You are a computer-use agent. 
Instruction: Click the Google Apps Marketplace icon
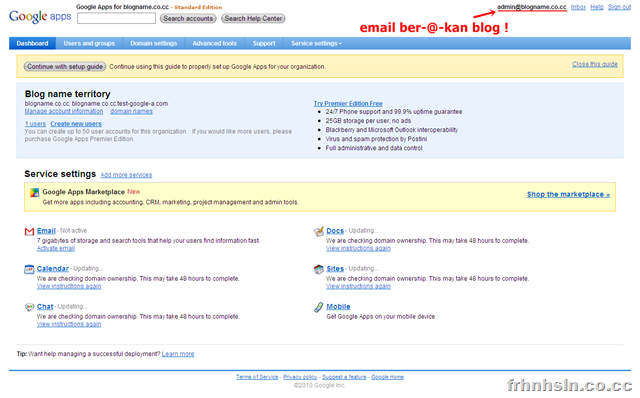pyautogui.click(x=35, y=192)
